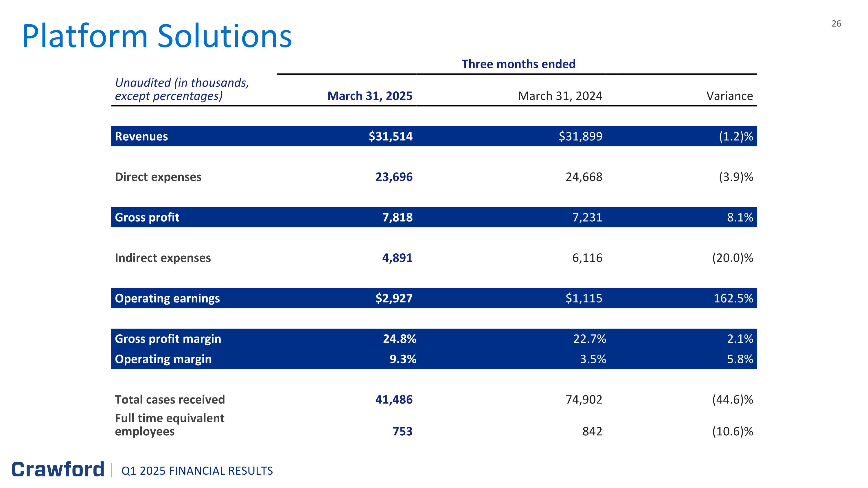Click the 8.1% gross profit variance

[x=740, y=217]
